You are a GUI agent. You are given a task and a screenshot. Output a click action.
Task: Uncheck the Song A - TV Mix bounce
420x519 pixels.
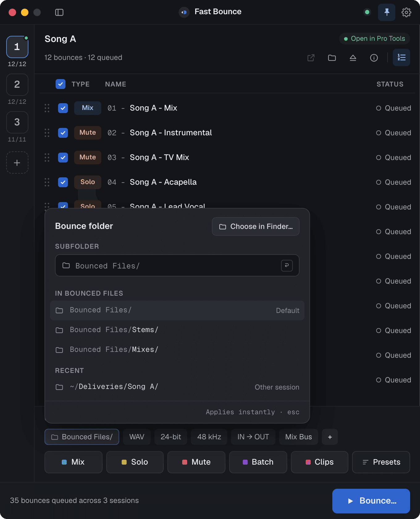(63, 158)
